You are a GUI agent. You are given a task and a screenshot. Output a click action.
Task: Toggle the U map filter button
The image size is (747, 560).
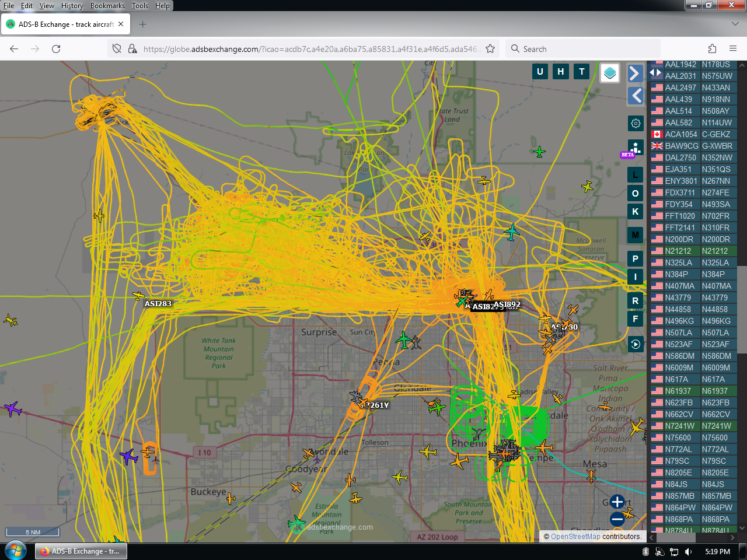click(540, 72)
